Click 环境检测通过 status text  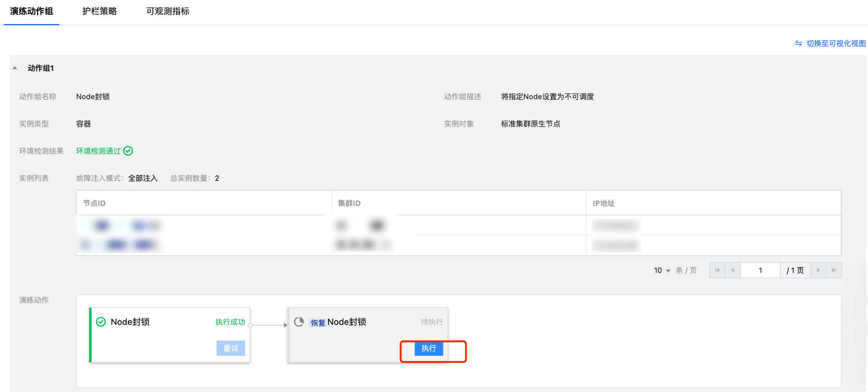click(x=98, y=151)
